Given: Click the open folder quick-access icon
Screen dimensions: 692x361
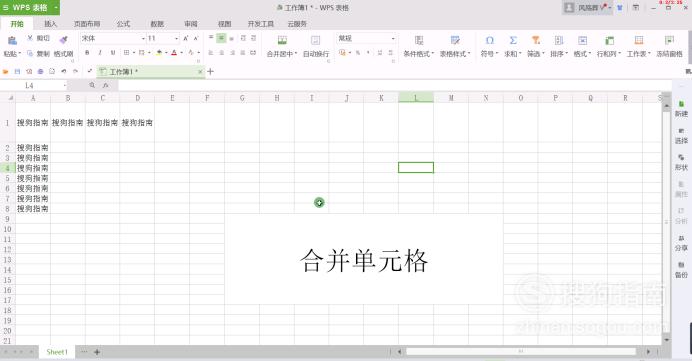Looking at the screenshot, I should coord(6,71).
